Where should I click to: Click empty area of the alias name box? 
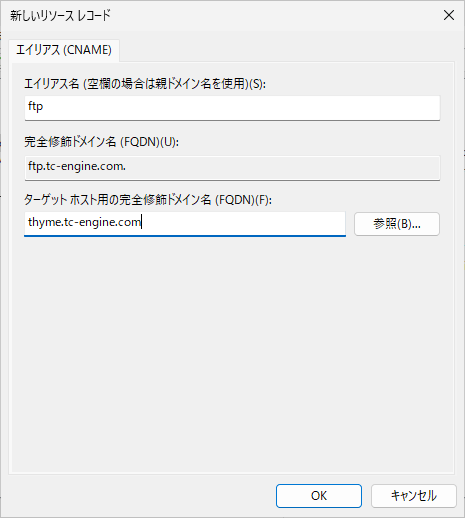point(242,108)
